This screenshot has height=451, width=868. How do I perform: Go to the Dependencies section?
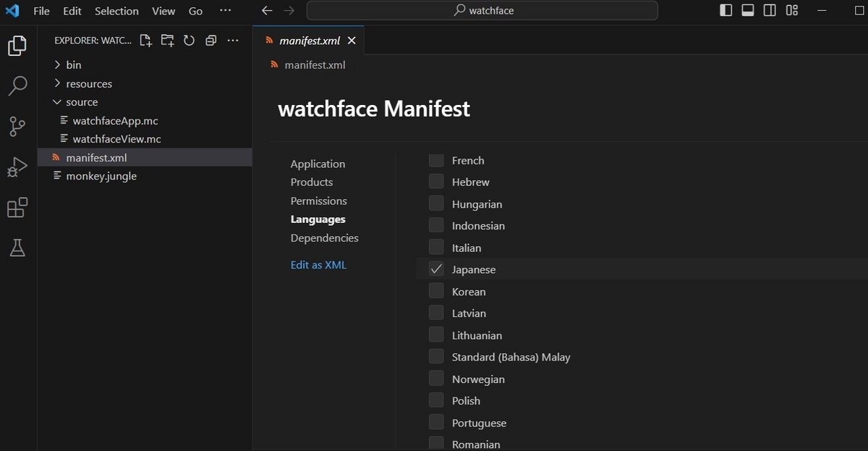tap(325, 237)
